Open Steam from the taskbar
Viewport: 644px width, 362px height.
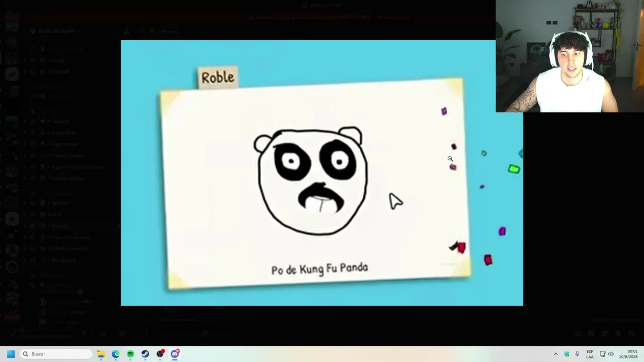click(x=145, y=354)
